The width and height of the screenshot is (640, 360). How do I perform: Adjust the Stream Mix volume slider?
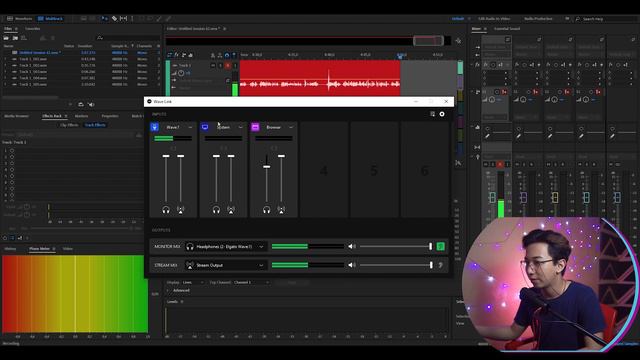(x=396, y=265)
